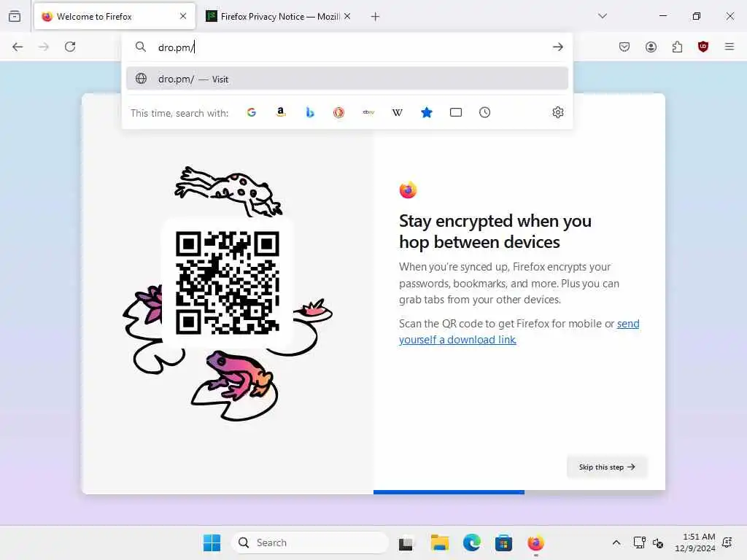Open Task View in taskbar
Screen dimensions: 747x560
pos(406,542)
